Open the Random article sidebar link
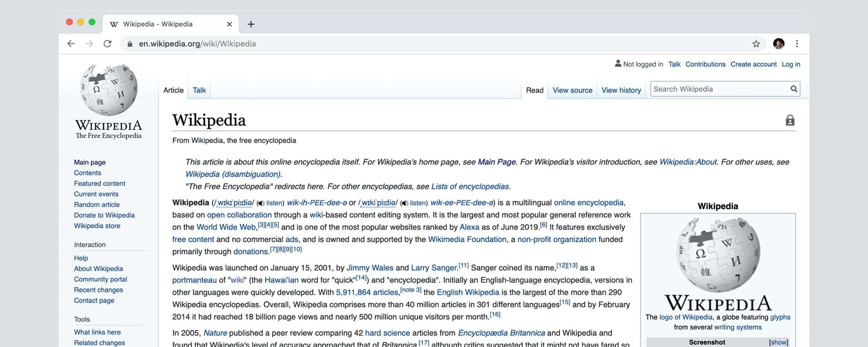 (x=97, y=205)
